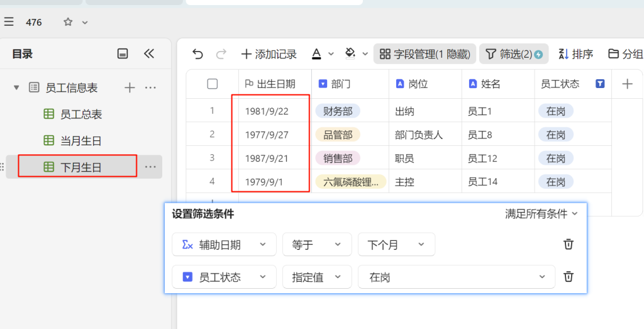Open the 在岗 value dropdown in filter
The height and width of the screenshot is (329, 644).
coord(457,277)
